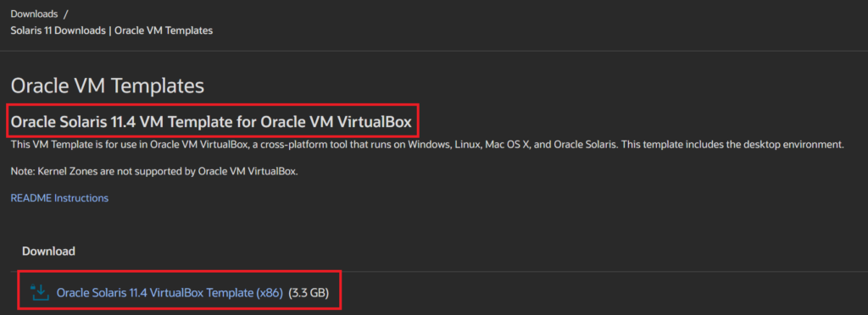Select the Oracle VM Templates page heading
Viewport: 868px width, 315px height.
[x=108, y=86]
